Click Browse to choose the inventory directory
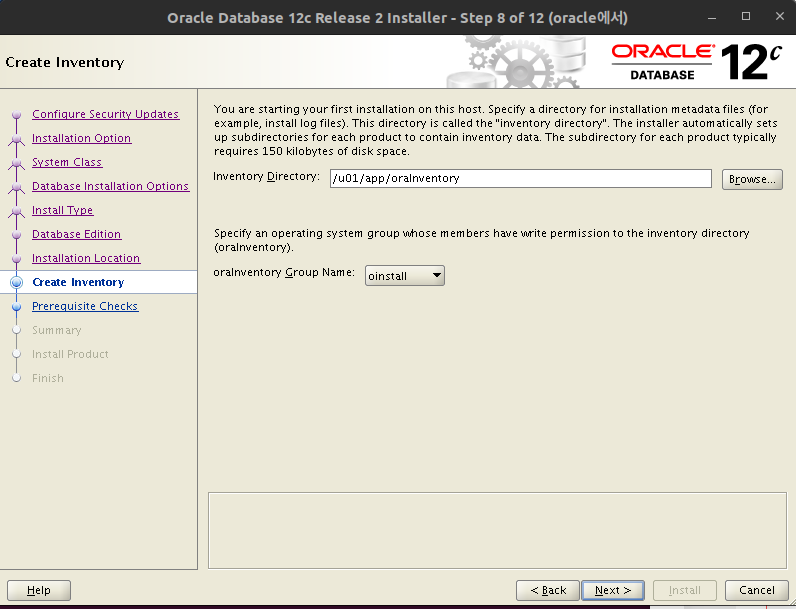Viewport: 796px width, 609px height. click(752, 179)
